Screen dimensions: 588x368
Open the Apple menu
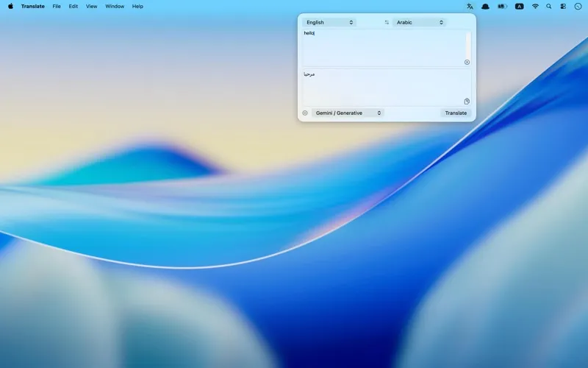(10, 6)
